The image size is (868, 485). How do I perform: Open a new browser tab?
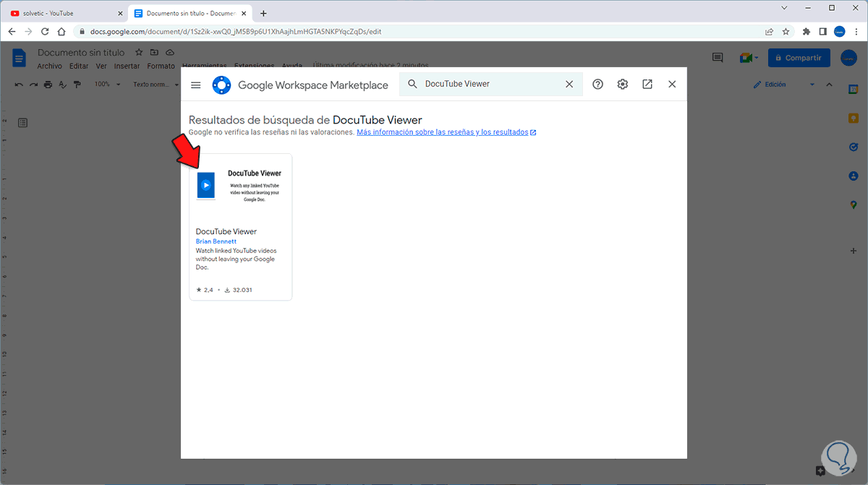pos(263,13)
